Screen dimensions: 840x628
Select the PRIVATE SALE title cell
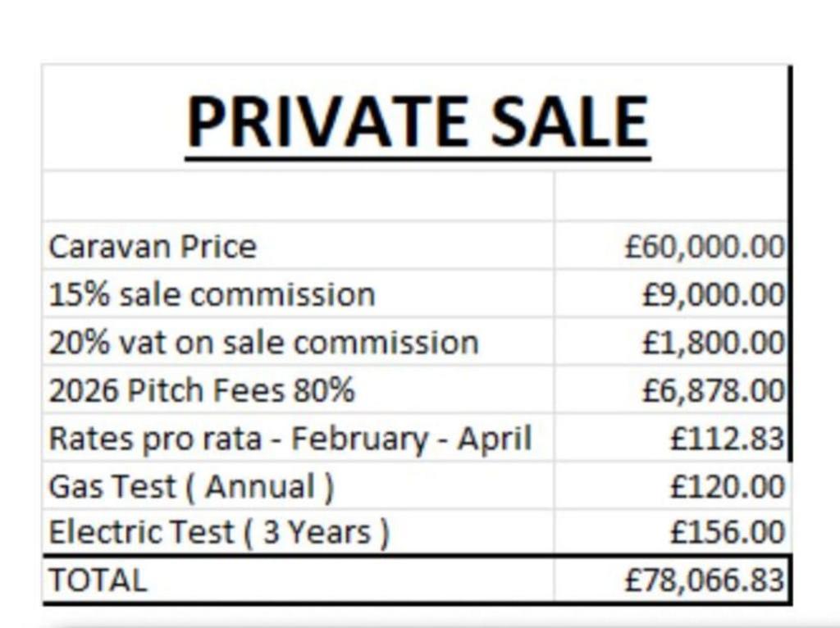(x=415, y=117)
